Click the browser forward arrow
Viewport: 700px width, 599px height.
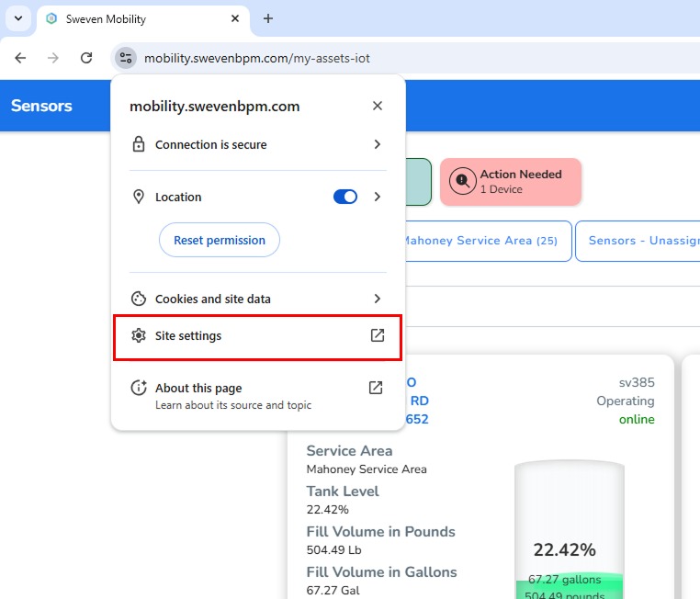pos(53,58)
